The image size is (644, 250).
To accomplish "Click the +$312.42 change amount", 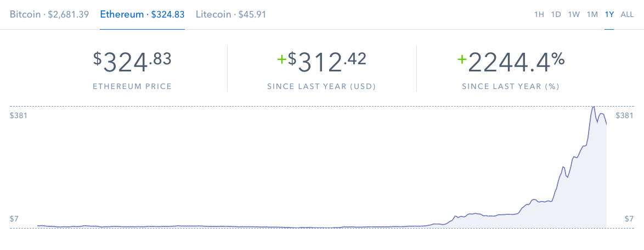I will coord(321,62).
